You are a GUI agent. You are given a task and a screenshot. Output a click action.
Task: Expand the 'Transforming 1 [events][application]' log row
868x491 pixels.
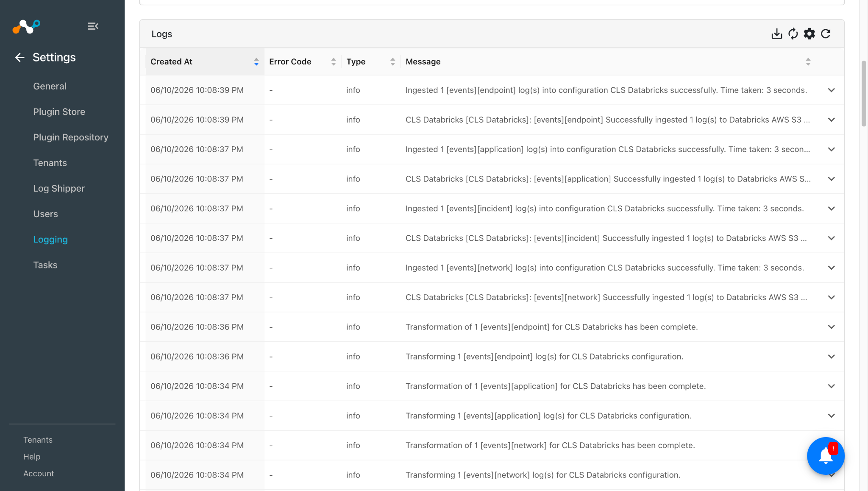(x=831, y=416)
